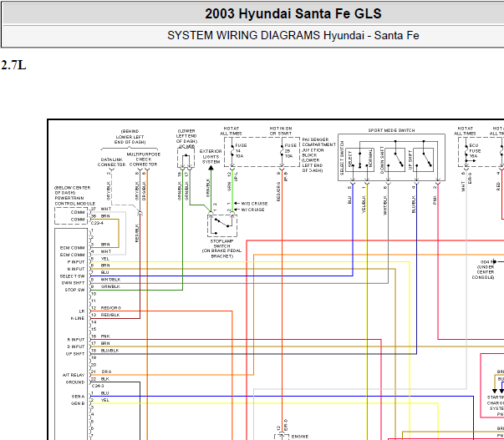The image size is (504, 440).
Task: Click the "STOP SW" pin label
Action: pos(75,290)
